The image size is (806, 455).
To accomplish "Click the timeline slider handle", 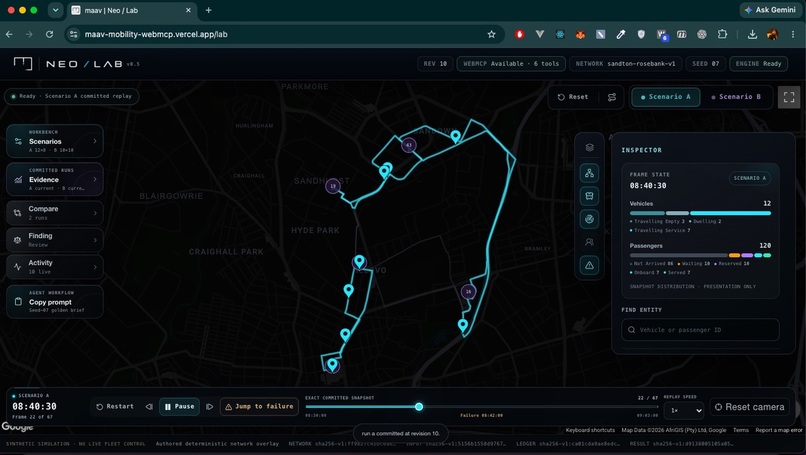I will [419, 407].
